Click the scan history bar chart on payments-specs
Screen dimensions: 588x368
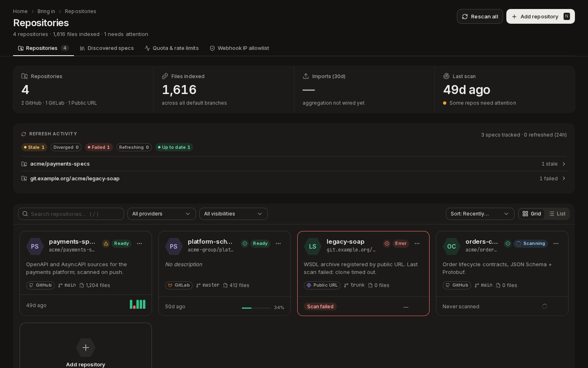tap(138, 304)
